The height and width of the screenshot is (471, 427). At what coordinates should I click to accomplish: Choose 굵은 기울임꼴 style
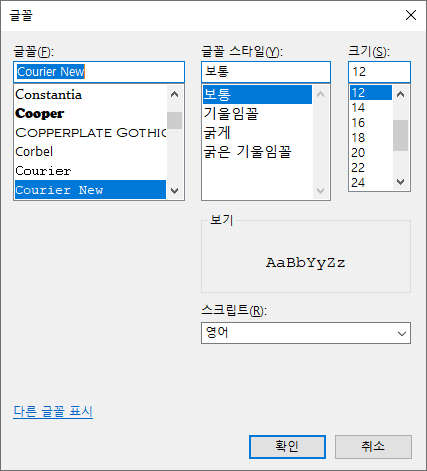point(257,152)
